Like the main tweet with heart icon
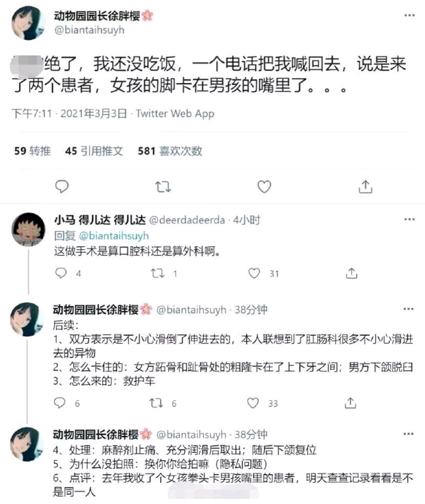This screenshot has height=504, width=425. point(264,187)
